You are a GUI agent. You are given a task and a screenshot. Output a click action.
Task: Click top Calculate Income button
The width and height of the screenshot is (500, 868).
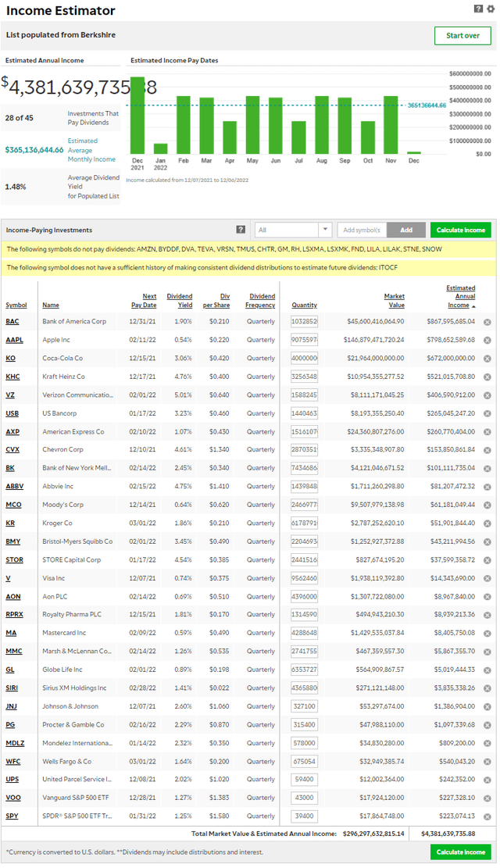tap(461, 230)
